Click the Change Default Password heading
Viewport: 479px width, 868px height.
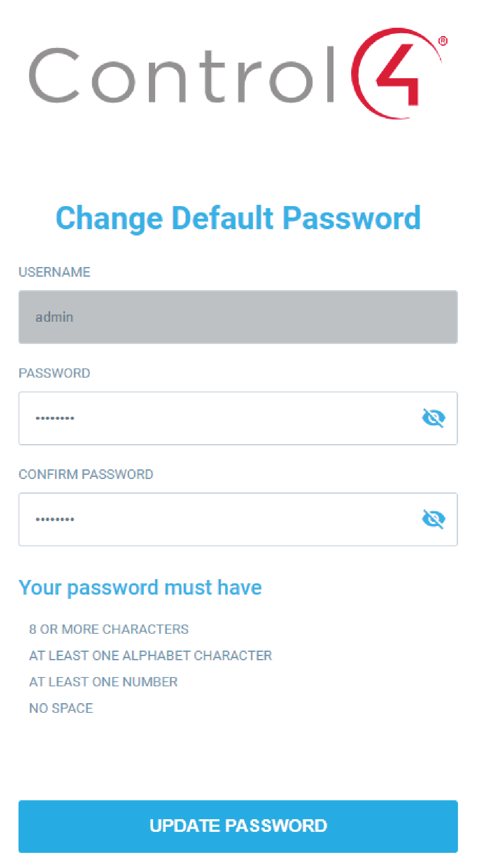point(238,218)
